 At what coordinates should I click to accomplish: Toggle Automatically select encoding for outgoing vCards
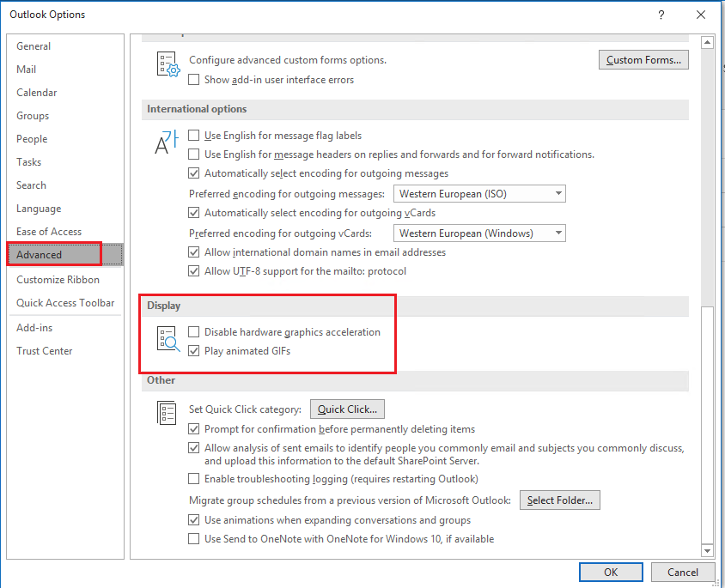click(x=194, y=213)
